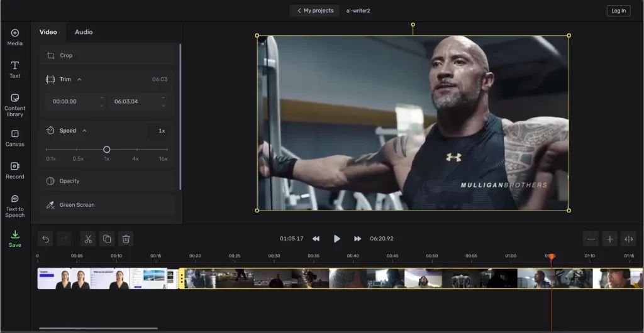Open the Canvas settings
644x333 pixels.
(15, 138)
